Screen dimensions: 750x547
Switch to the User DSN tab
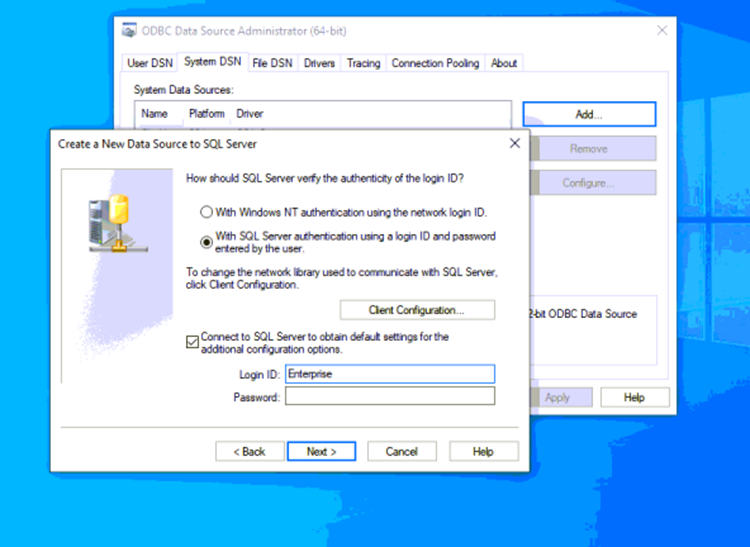click(x=150, y=63)
